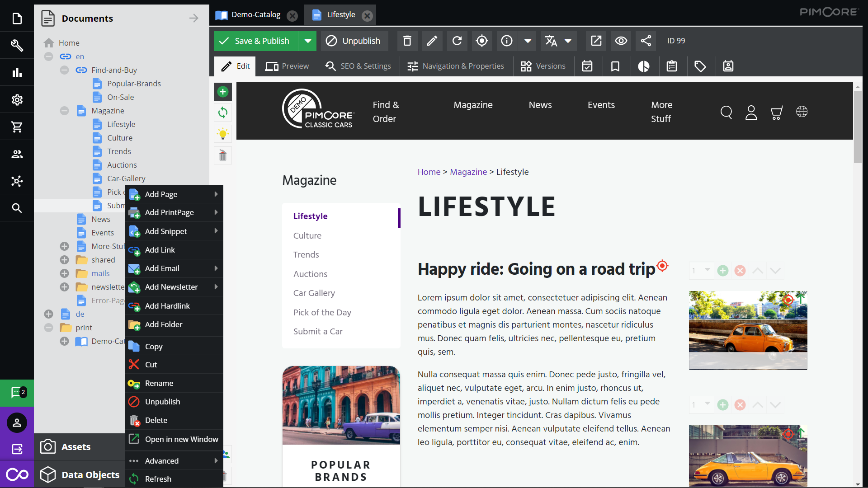
Task: Click the Versions tab
Action: (542, 66)
